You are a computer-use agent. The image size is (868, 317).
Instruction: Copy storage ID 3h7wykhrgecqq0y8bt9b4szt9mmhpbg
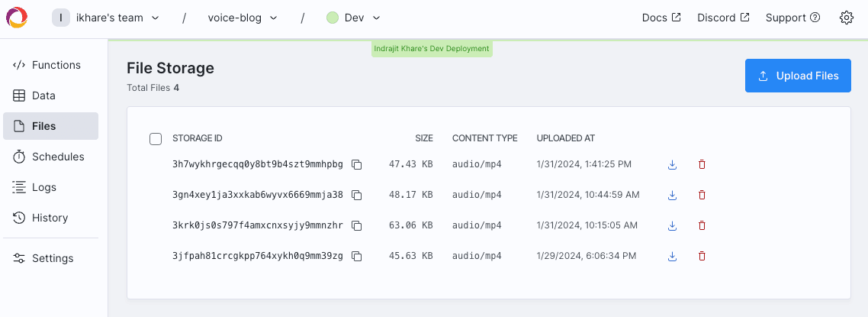[356, 164]
